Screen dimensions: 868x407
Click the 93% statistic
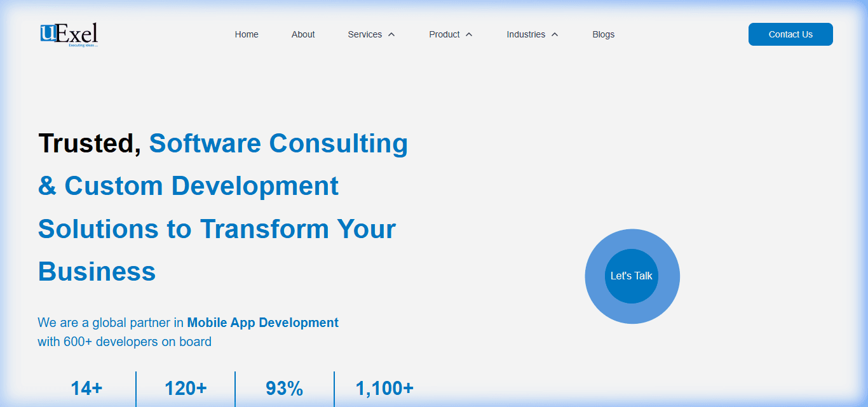pos(285,388)
